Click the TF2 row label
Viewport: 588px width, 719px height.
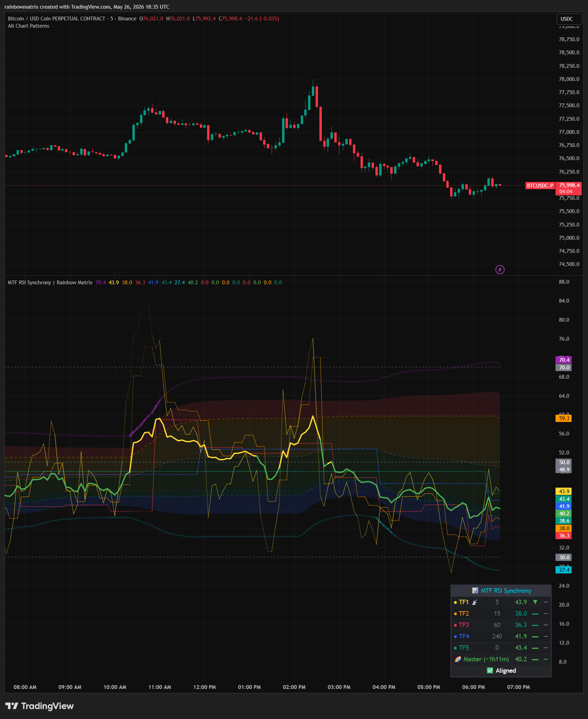[464, 614]
